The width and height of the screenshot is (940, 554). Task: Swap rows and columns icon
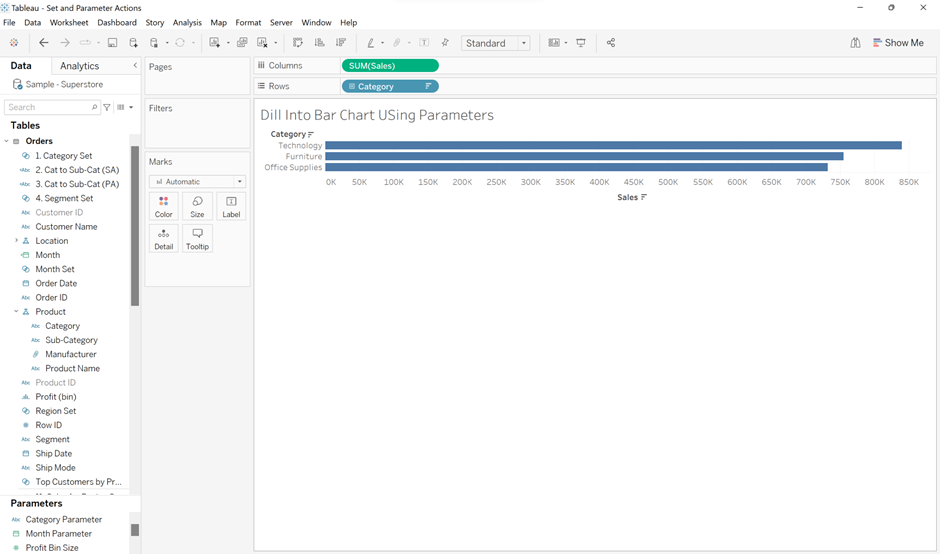[297, 43]
